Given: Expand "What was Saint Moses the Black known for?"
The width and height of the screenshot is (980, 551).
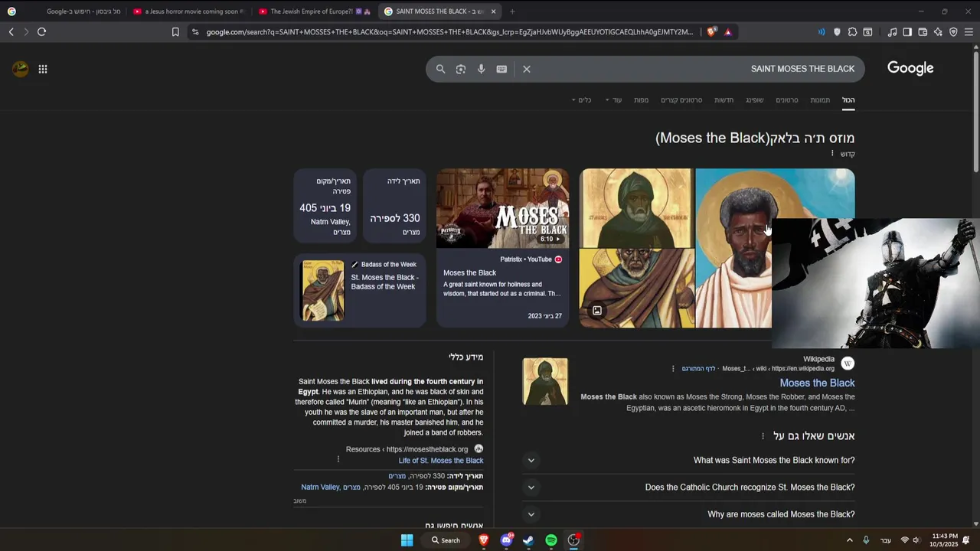Looking at the screenshot, I should click(689, 460).
